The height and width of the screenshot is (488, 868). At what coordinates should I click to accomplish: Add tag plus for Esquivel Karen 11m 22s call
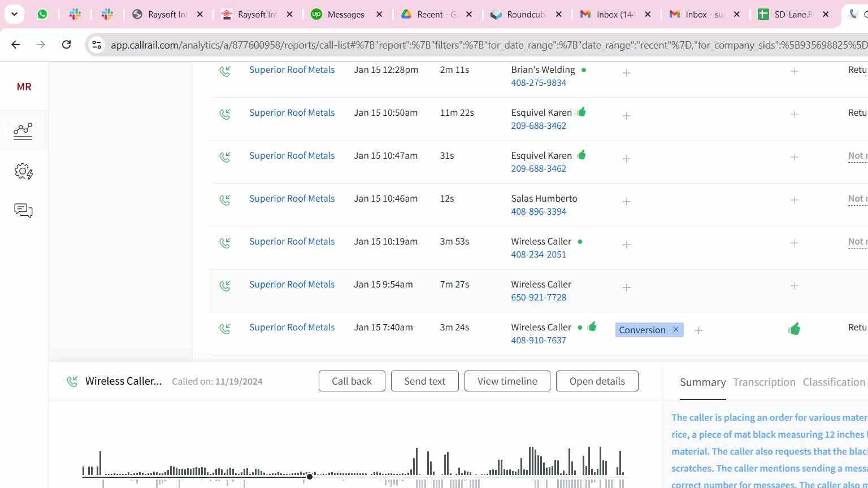click(626, 116)
